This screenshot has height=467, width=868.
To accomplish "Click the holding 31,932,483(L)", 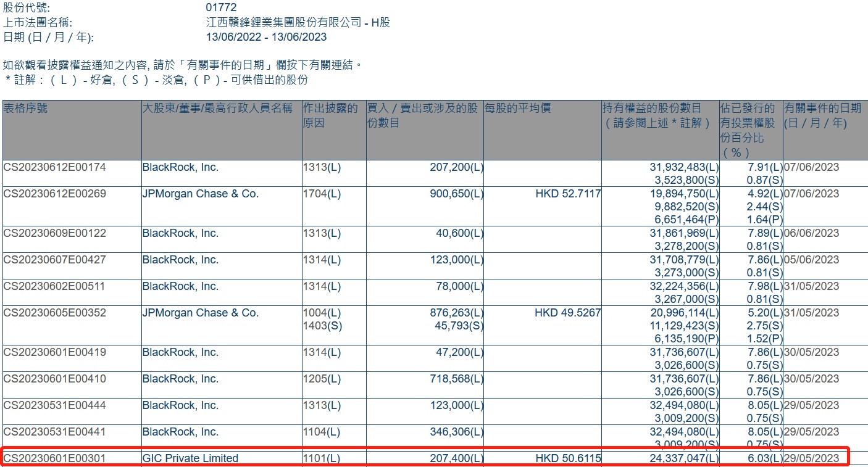I will pos(685,167).
